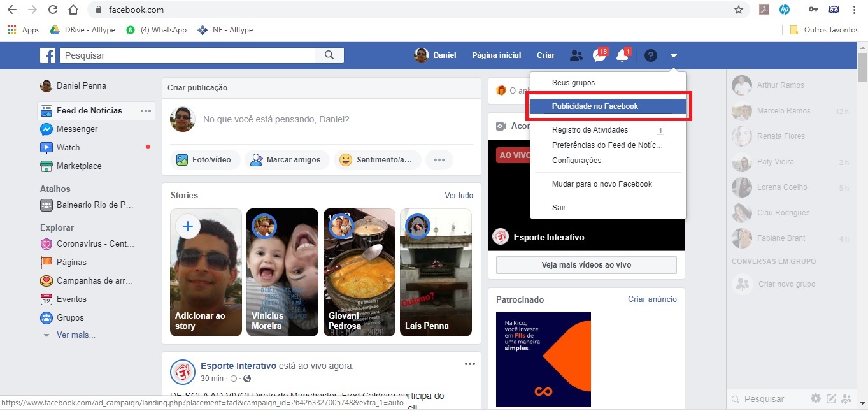Click browser reload button

[x=53, y=10]
